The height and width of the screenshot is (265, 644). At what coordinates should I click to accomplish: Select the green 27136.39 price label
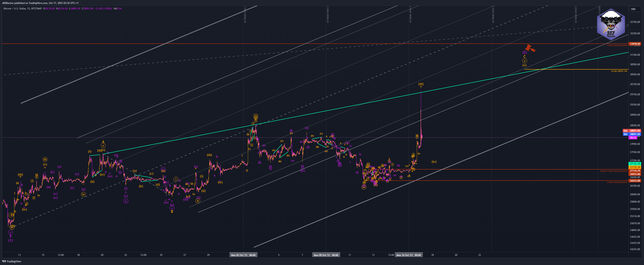[x=635, y=164]
